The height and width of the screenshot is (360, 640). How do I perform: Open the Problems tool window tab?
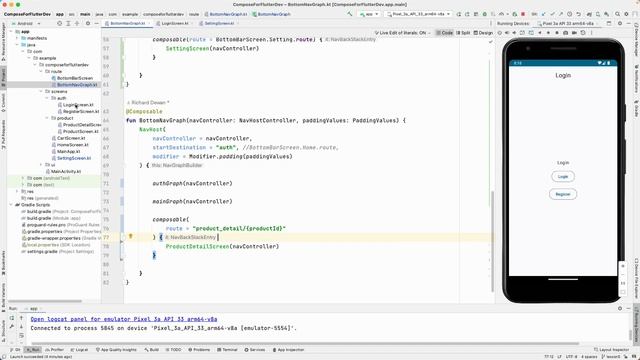click(199, 350)
